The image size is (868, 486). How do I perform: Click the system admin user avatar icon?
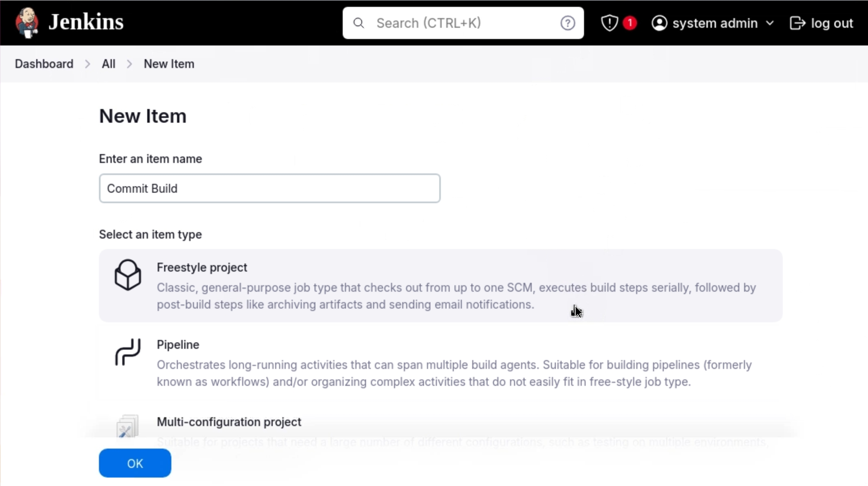point(659,23)
